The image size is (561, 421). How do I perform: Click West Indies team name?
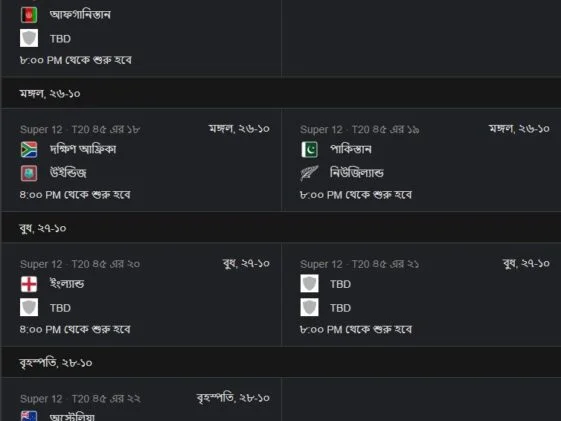point(68,173)
